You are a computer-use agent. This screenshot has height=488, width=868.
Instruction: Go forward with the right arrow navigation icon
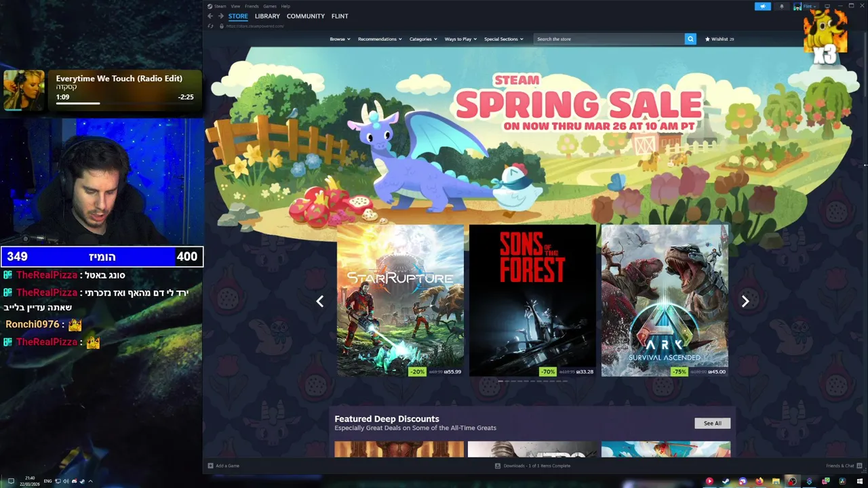coord(220,16)
